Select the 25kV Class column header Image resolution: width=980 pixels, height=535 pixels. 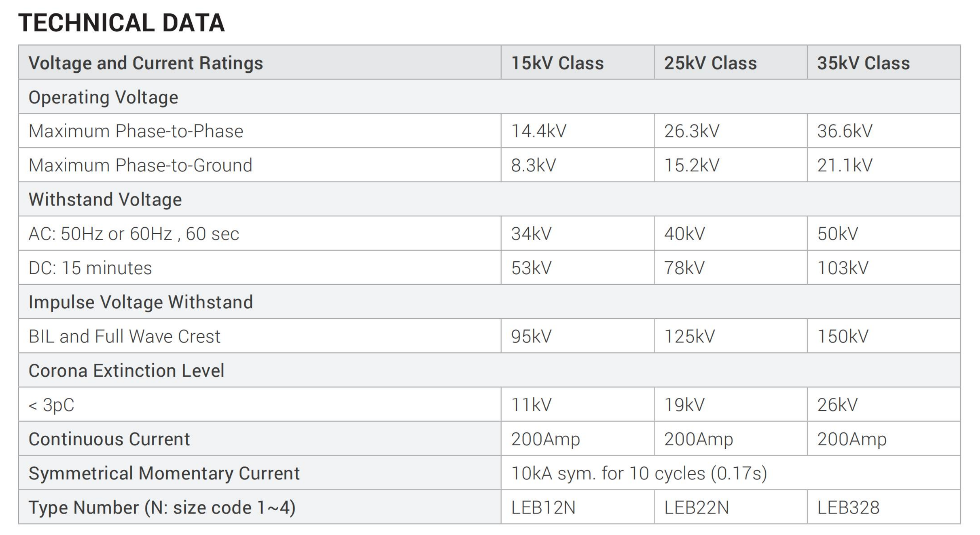710,63
